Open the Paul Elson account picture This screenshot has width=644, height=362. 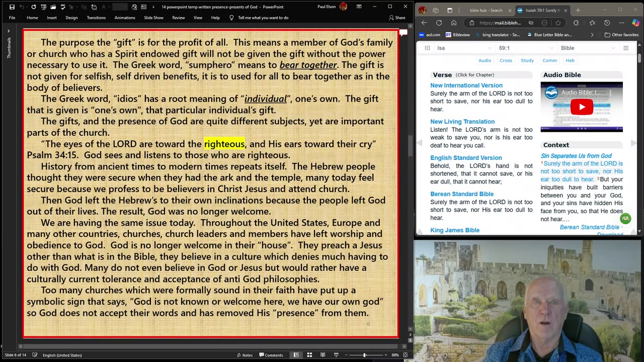pos(343,7)
